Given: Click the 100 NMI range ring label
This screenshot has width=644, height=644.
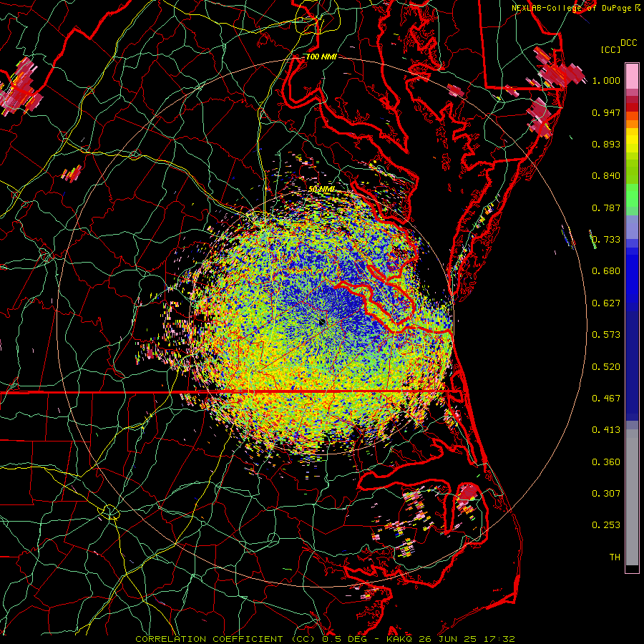Looking at the screenshot, I should [x=321, y=57].
